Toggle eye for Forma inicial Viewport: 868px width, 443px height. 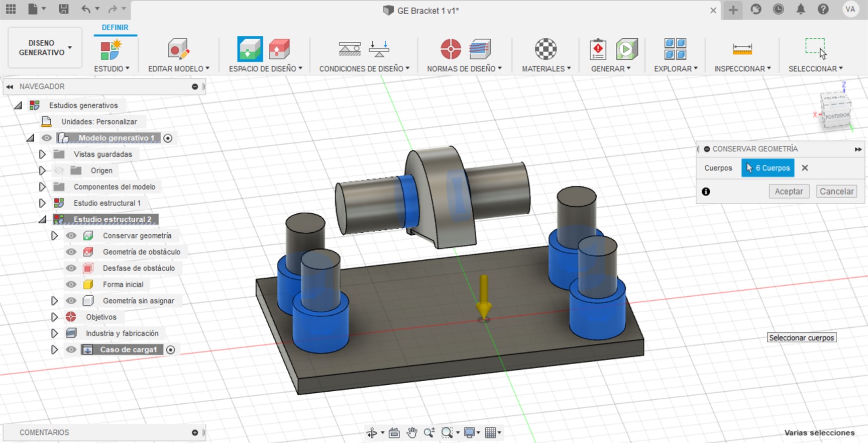tap(71, 285)
